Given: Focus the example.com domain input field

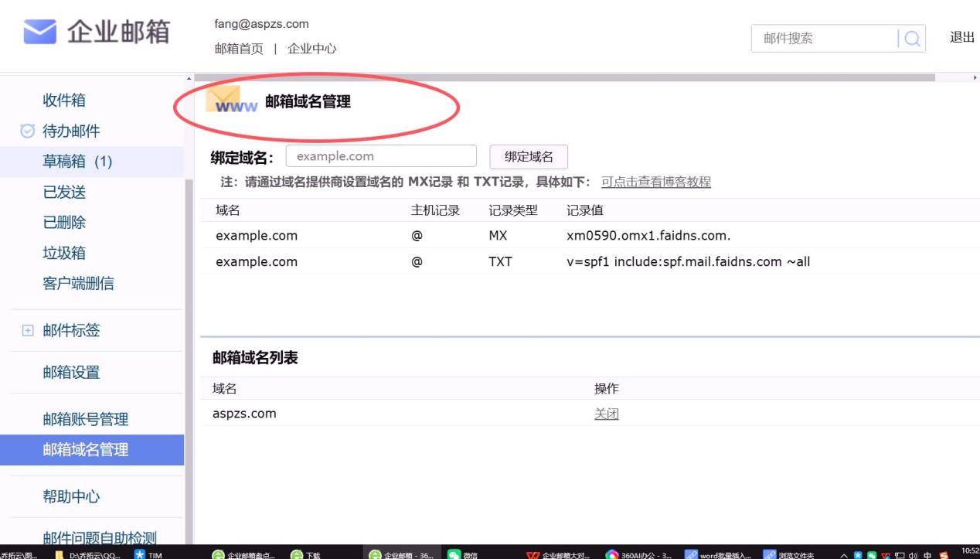Looking at the screenshot, I should (381, 156).
